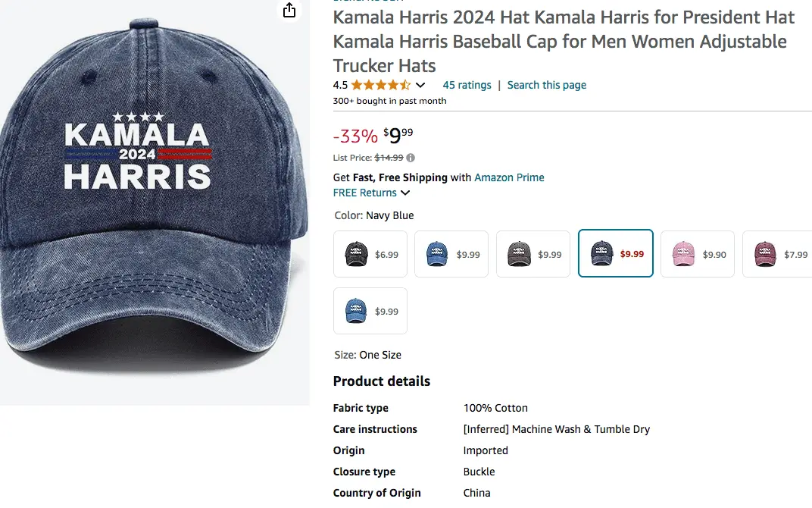This screenshot has height=508, width=812.
Task: Open the 45 ratings link
Action: (467, 85)
